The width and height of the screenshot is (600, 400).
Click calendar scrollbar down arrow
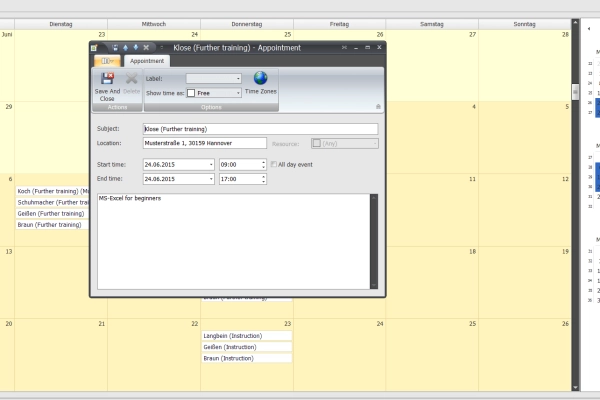pyautogui.click(x=575, y=387)
